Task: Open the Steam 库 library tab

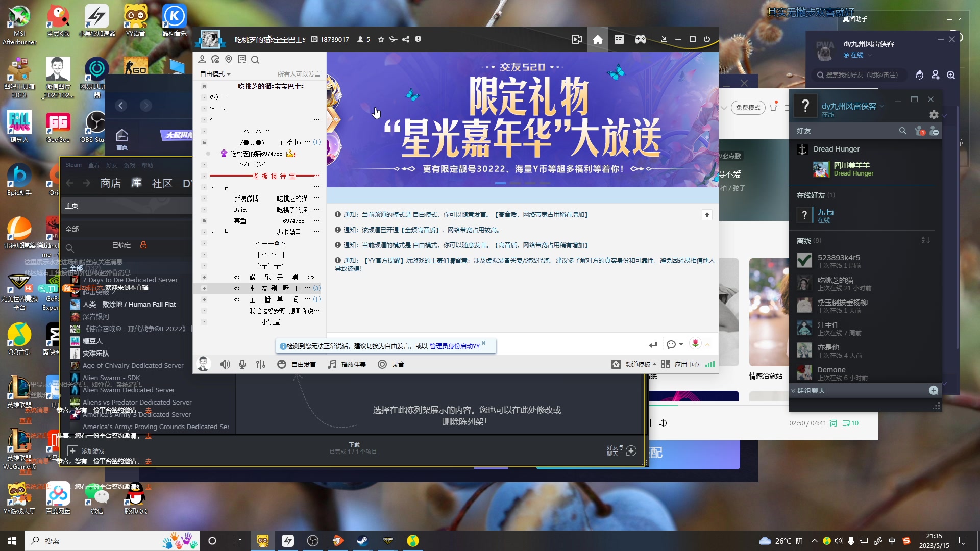Action: tap(136, 183)
